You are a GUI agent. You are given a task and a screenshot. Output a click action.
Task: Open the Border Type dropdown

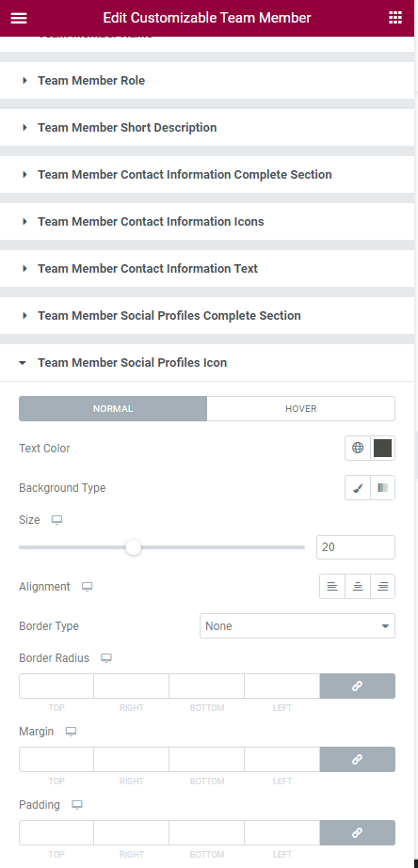point(297,626)
